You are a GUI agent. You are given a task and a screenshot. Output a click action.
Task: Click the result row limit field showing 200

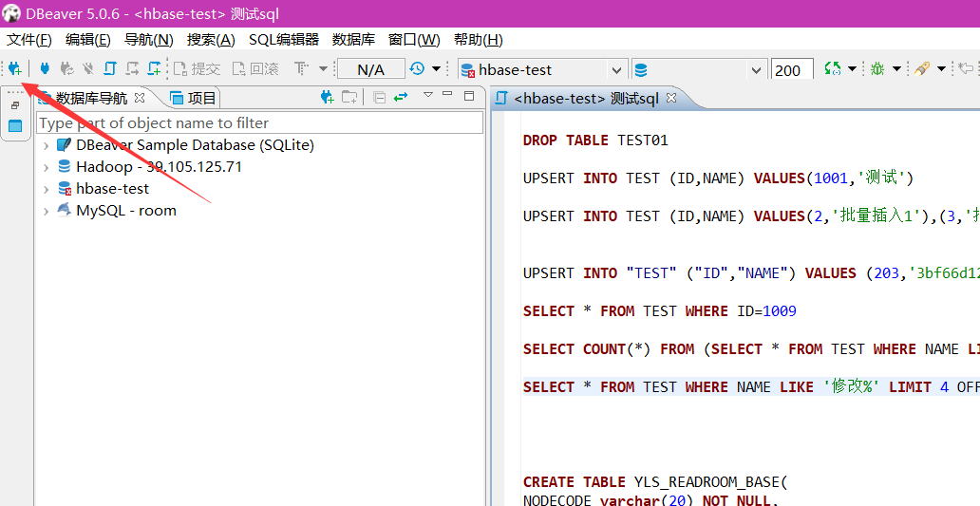(x=792, y=70)
